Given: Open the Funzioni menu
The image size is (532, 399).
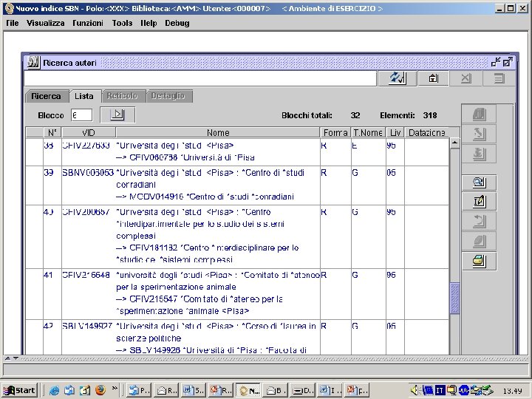Looking at the screenshot, I should coord(87,23).
